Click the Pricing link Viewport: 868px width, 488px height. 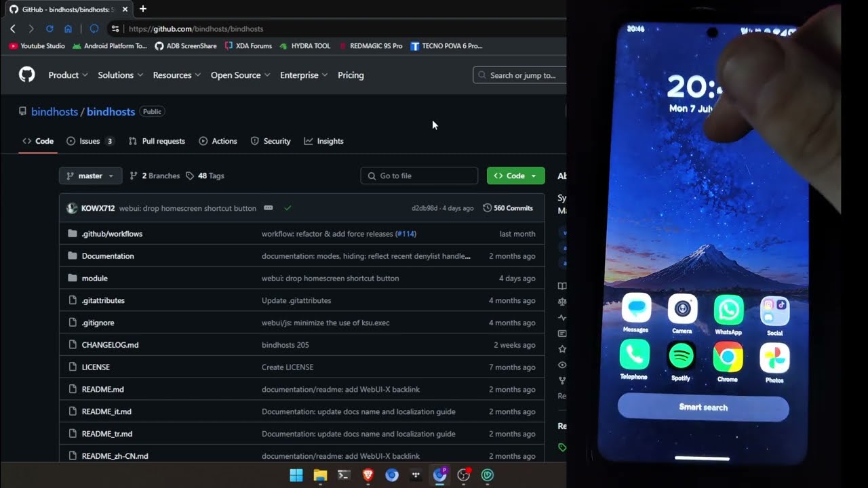(x=351, y=75)
